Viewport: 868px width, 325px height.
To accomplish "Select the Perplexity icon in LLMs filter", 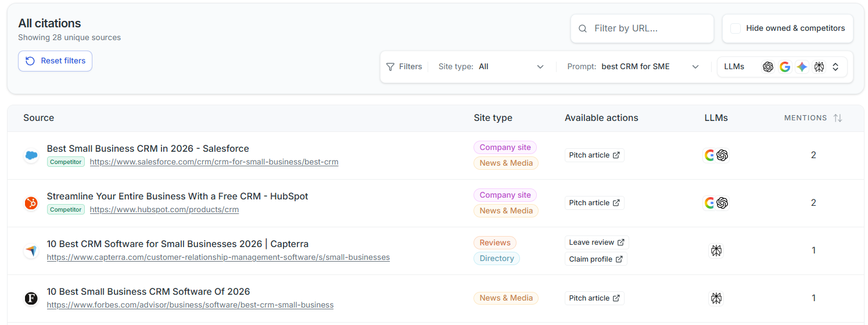I will click(x=819, y=67).
